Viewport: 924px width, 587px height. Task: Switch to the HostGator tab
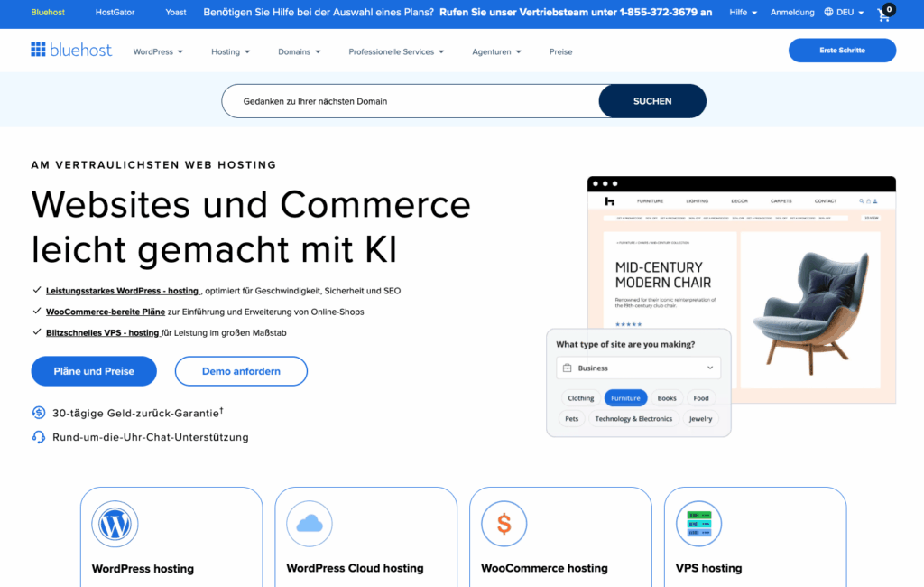(115, 13)
